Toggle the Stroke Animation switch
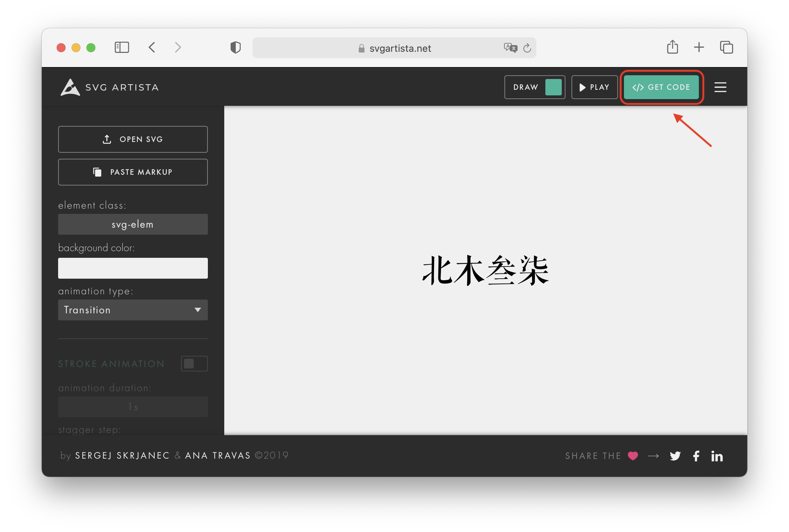The width and height of the screenshot is (789, 532). [194, 364]
